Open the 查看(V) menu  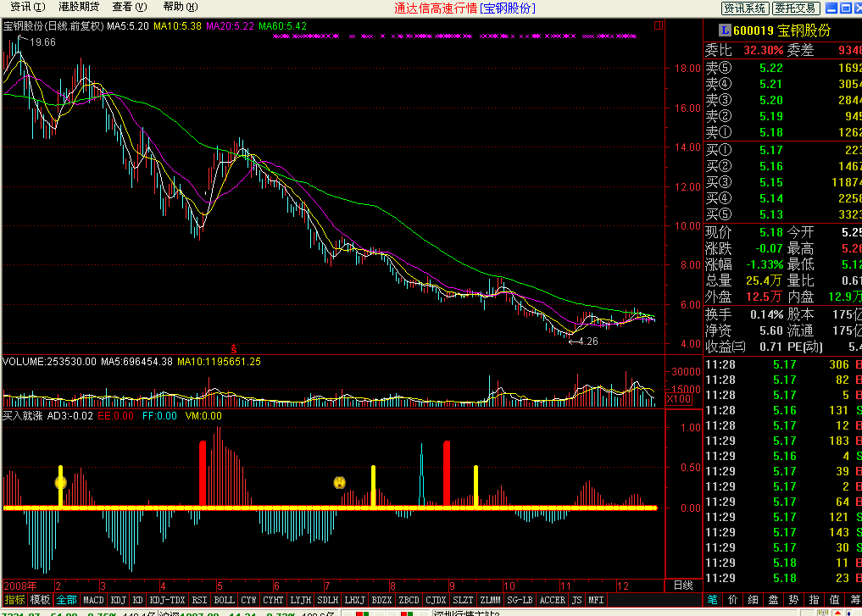[129, 7]
